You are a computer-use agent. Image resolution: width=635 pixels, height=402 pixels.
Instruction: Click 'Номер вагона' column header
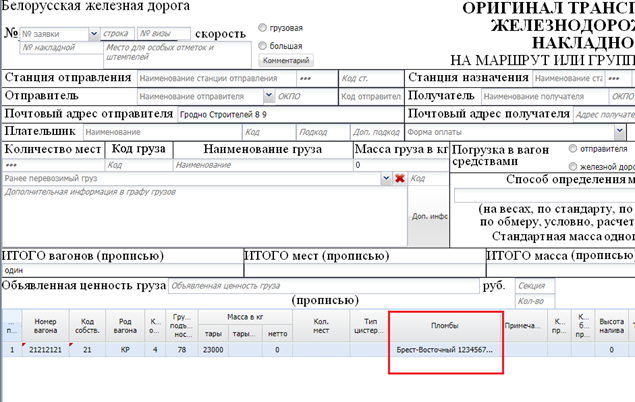pyautogui.click(x=47, y=326)
